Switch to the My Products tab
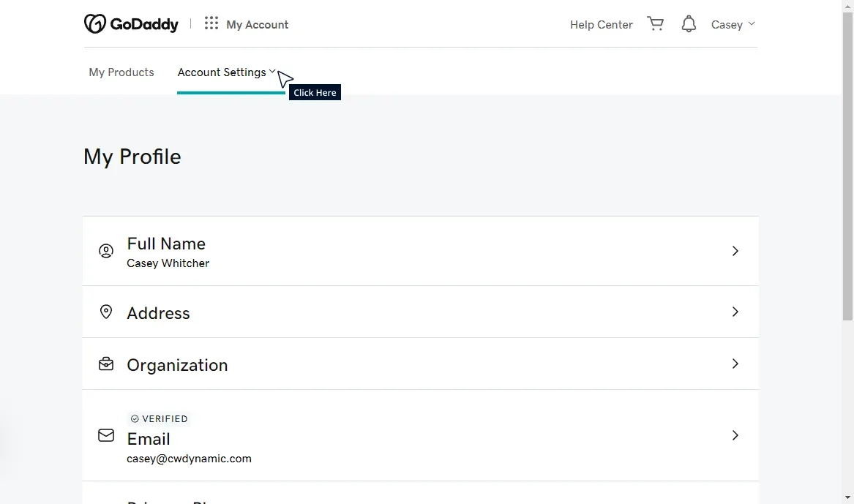Image resolution: width=854 pixels, height=504 pixels. tap(121, 72)
